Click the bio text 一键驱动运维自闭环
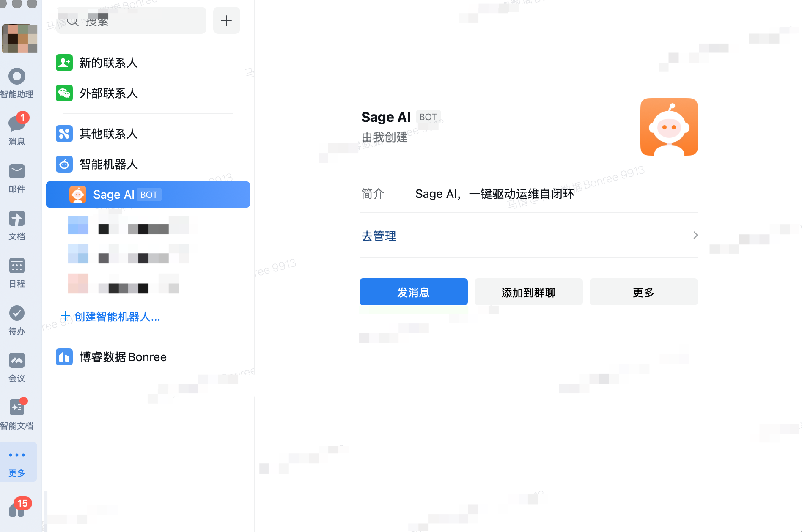Screen dimensions: 802x532 pyautogui.click(x=522, y=194)
